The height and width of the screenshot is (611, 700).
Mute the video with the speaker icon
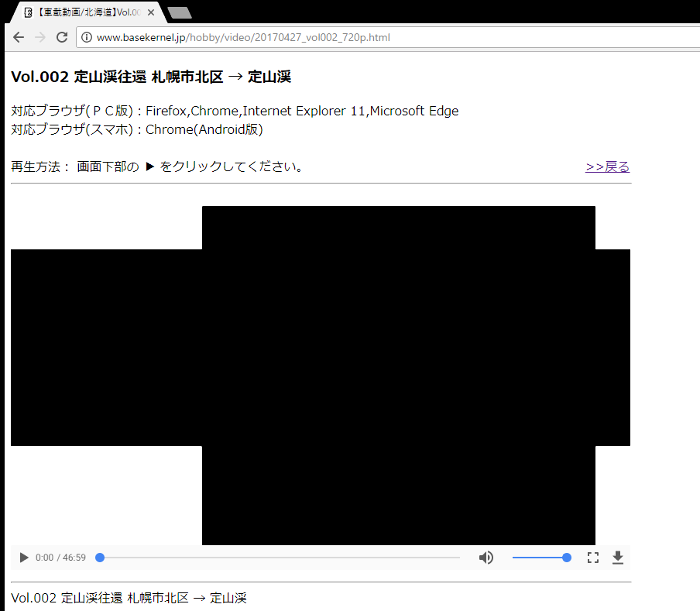click(x=486, y=557)
